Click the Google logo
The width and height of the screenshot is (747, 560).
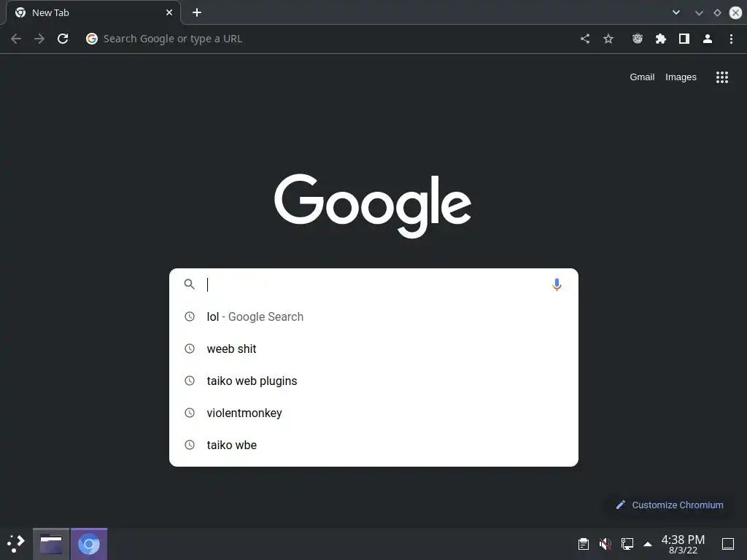tap(373, 205)
